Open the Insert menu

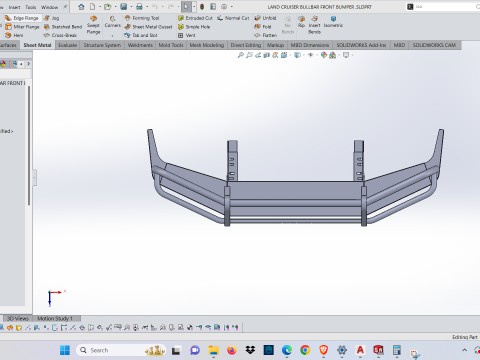point(14,7)
